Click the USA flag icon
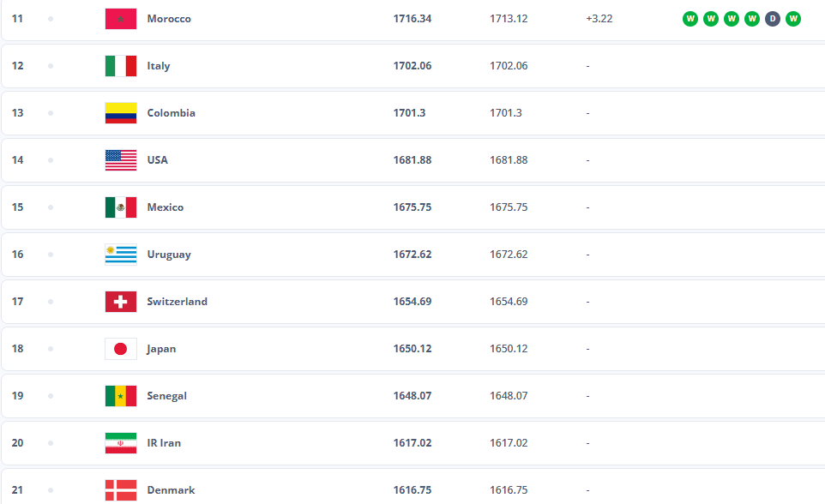 coord(120,160)
